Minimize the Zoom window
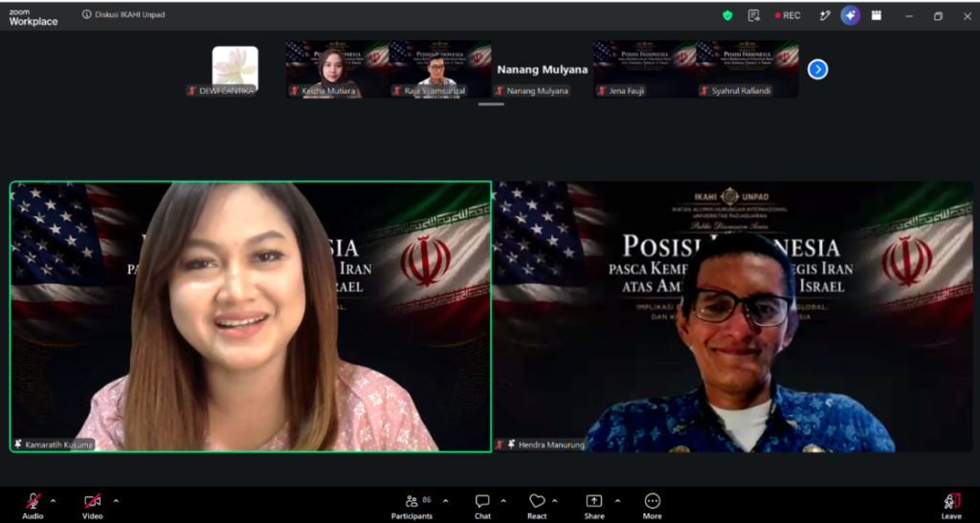 point(909,16)
